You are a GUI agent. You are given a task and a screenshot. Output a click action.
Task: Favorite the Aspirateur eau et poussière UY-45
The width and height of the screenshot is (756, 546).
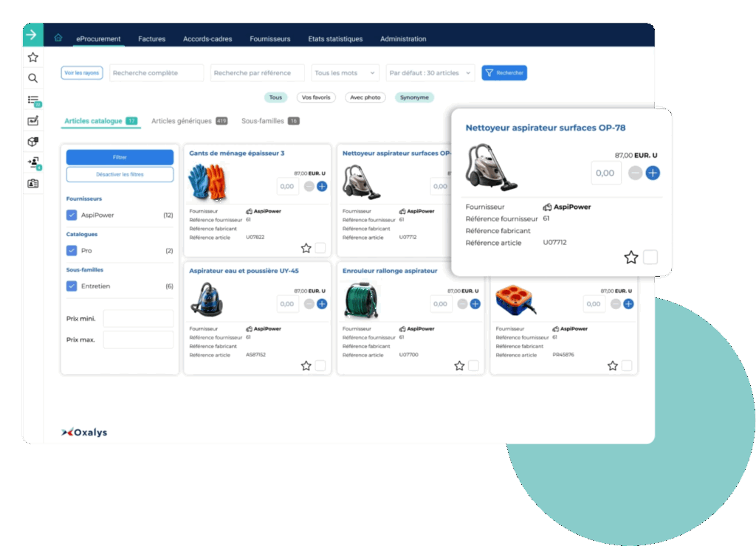tap(306, 366)
